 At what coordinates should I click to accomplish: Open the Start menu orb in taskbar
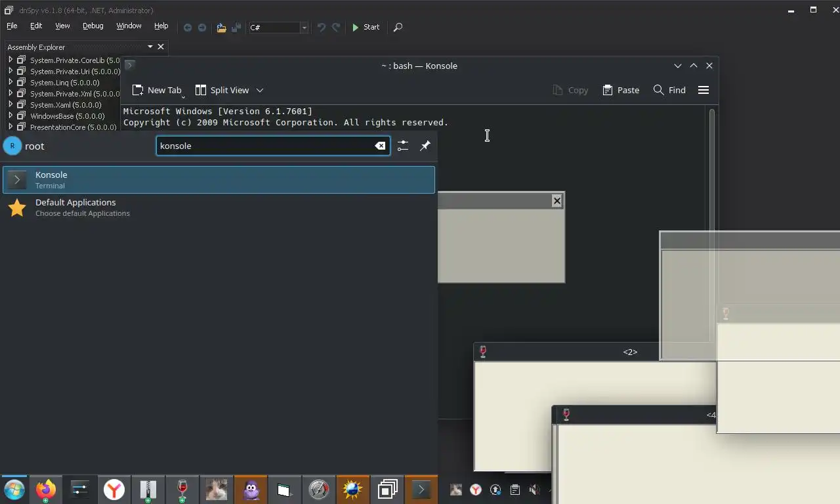[14, 490]
